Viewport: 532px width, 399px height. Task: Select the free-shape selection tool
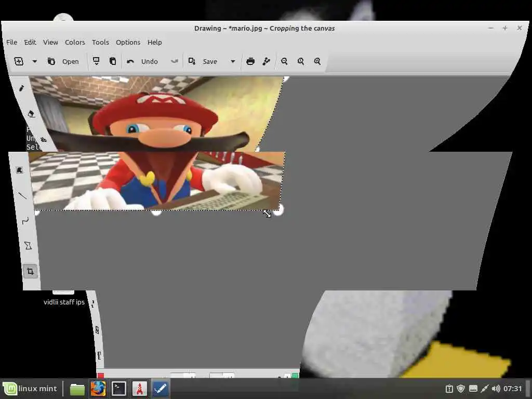click(19, 170)
